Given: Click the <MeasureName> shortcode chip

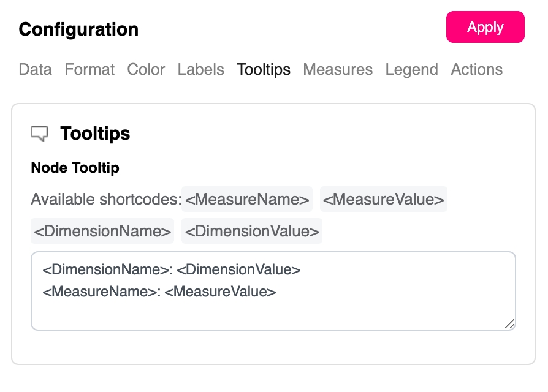Looking at the screenshot, I should [x=247, y=200].
